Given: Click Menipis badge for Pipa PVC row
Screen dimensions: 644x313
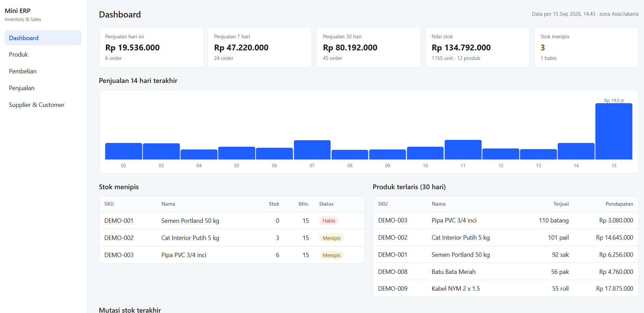Looking at the screenshot, I should (332, 255).
